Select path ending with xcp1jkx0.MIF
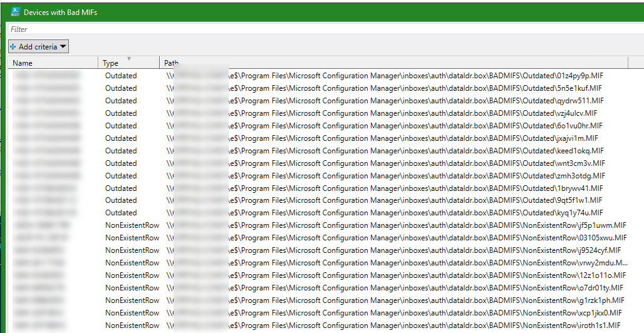644x333 pixels. (394, 313)
